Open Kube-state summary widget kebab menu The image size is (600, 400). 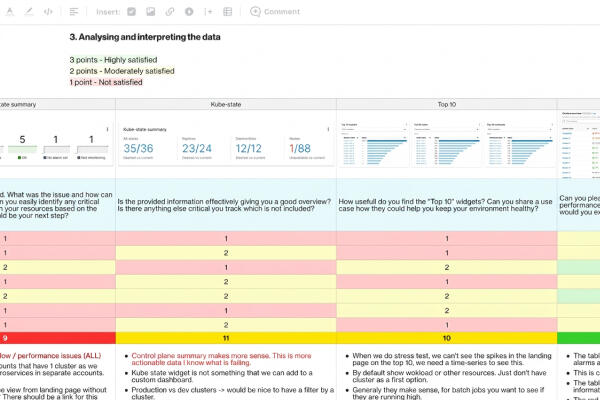pos(328,129)
